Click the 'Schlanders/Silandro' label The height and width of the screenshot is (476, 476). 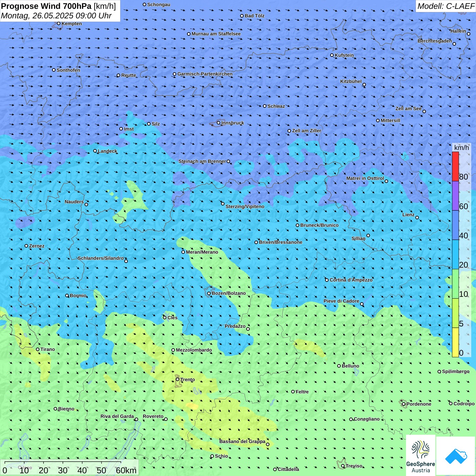[101, 258]
